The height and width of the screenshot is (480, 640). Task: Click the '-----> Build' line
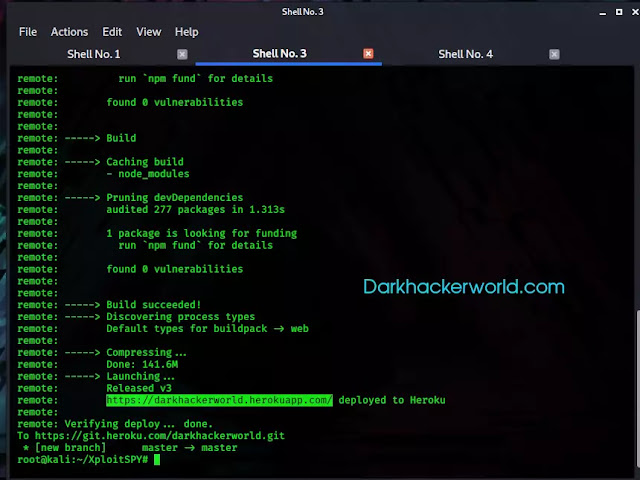(x=100, y=138)
